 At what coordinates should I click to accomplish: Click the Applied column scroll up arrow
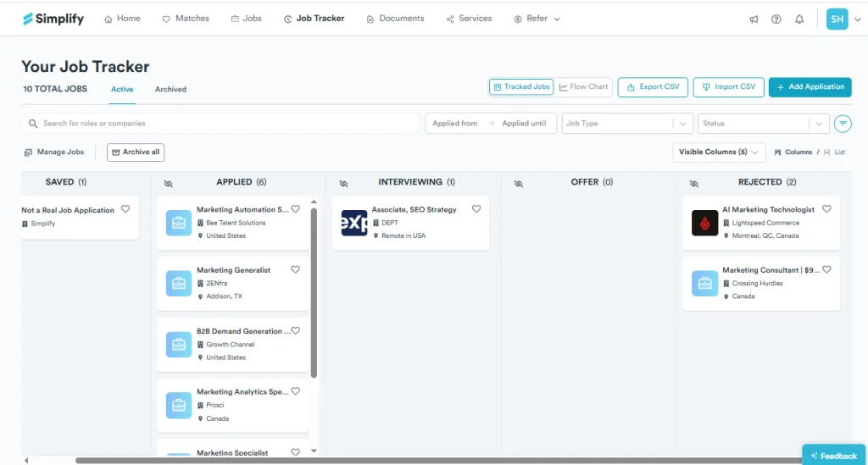pyautogui.click(x=314, y=202)
